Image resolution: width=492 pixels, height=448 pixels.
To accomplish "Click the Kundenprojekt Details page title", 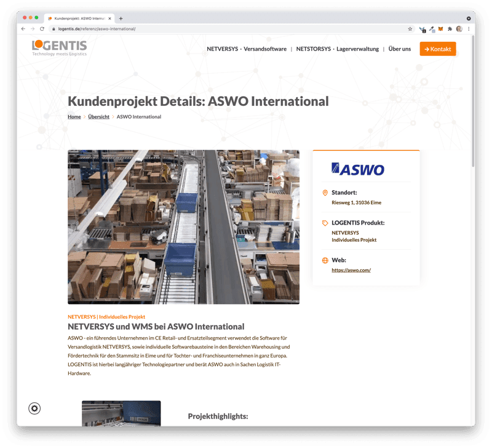I will point(198,102).
